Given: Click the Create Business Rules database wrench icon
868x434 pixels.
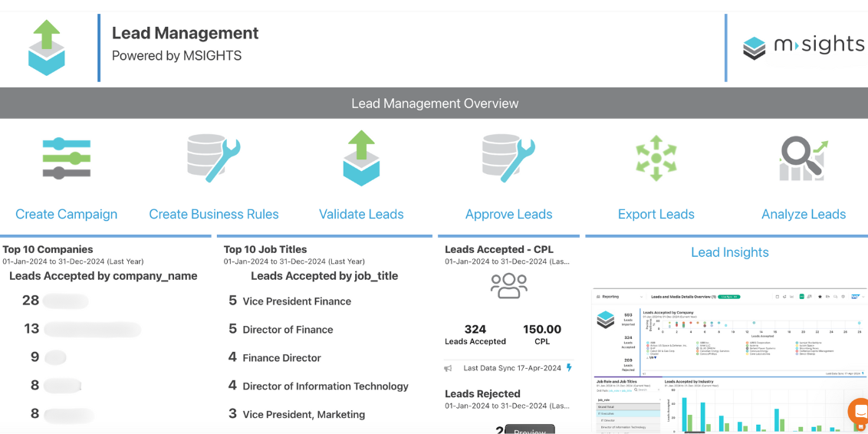Looking at the screenshot, I should point(214,158).
